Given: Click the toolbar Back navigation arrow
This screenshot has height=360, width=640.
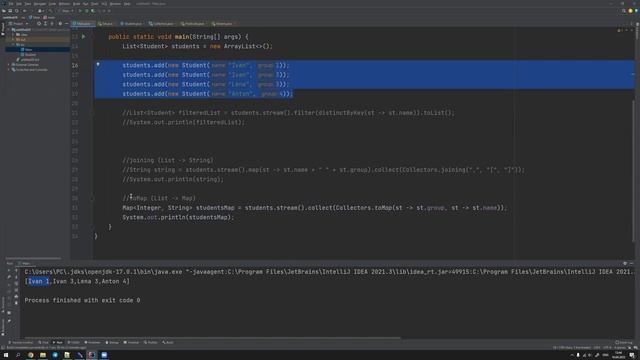Looking at the screenshot, I should tap(24, 11).
